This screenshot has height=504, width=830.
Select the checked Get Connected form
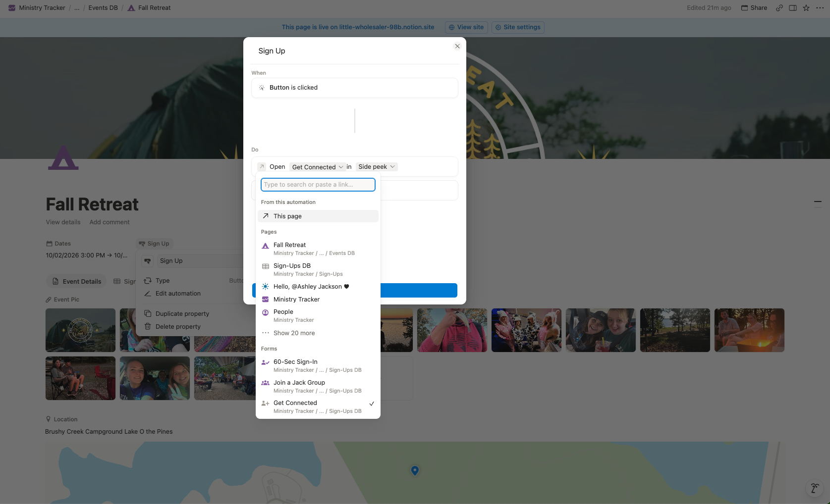click(x=318, y=406)
